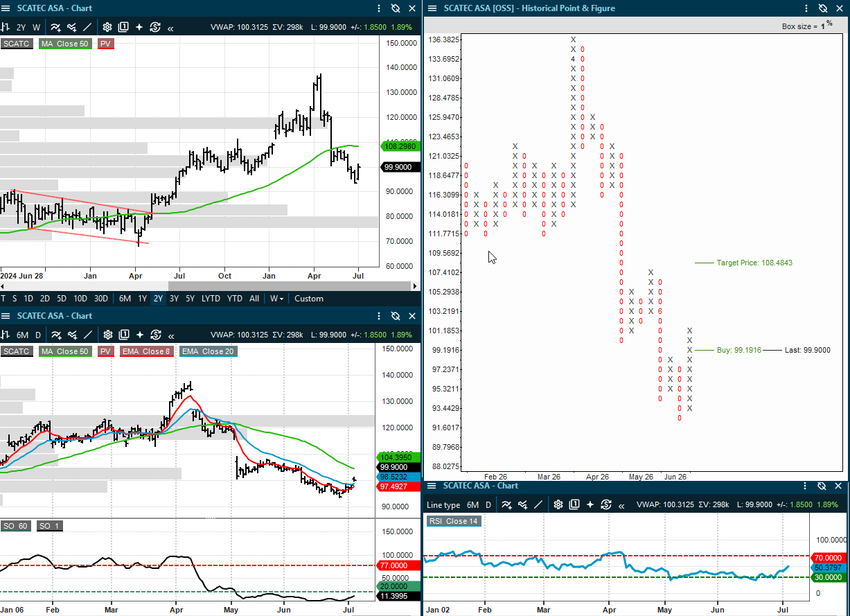Open the 2Y period selector in top-left chart

21,27
